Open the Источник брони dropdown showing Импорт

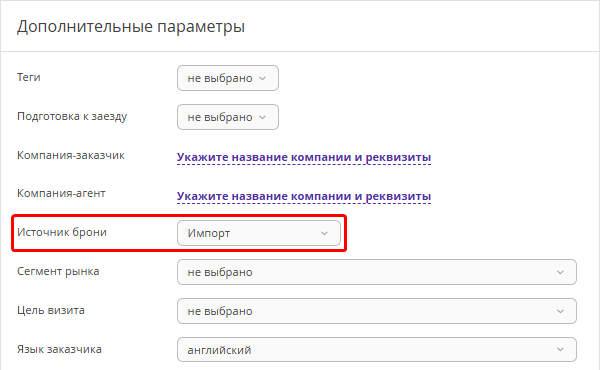259,233
